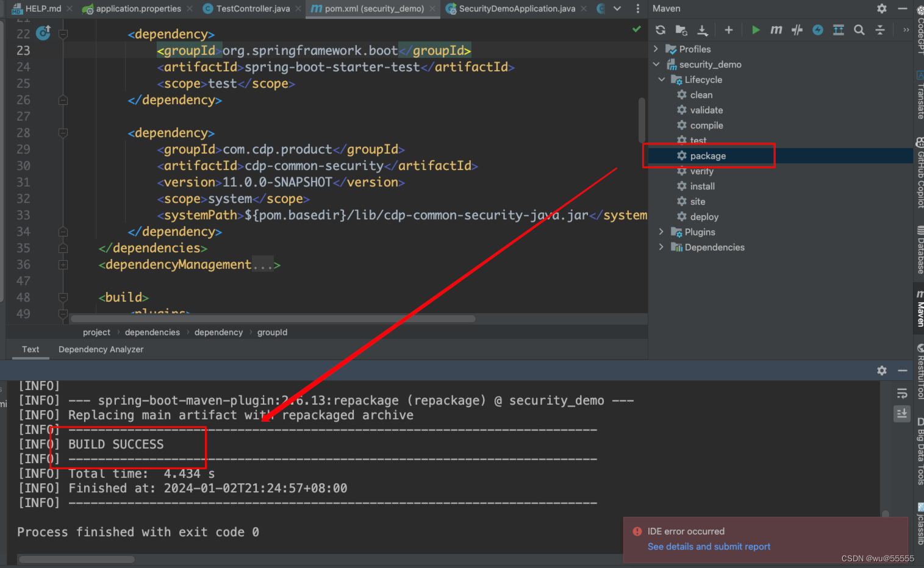Toggle Skip Tests mode in Maven toolbar

tap(797, 29)
